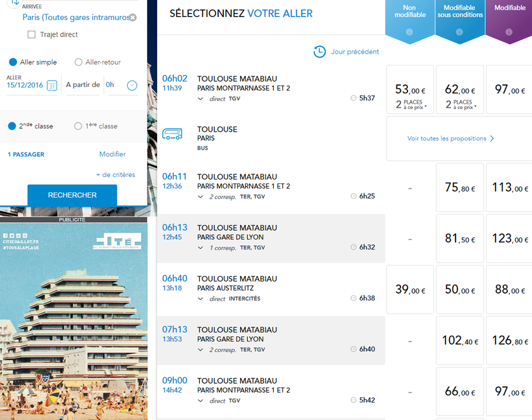Click the calendar icon beside the departure date
The width and height of the screenshot is (532, 420).
tap(52, 86)
